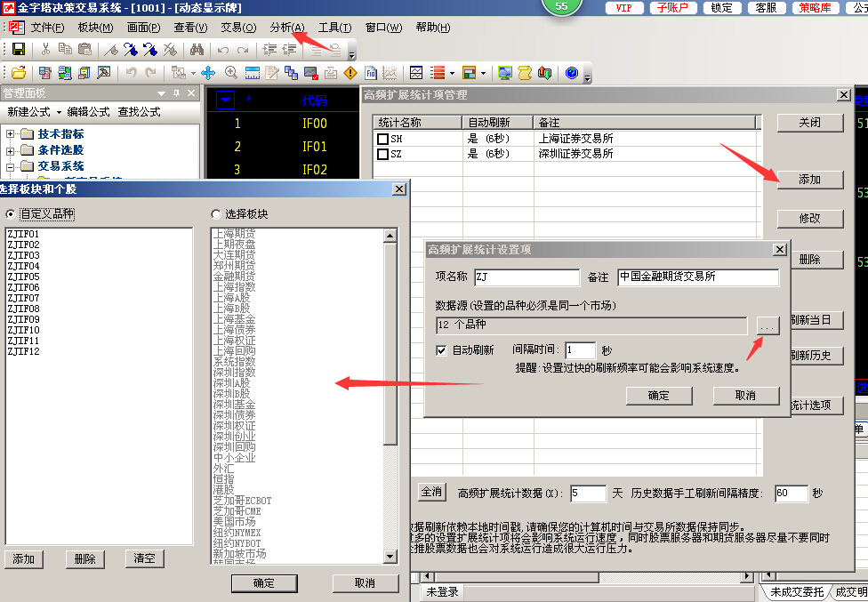Open the 分析(A) menu
The height and width of the screenshot is (602, 868).
tap(286, 28)
